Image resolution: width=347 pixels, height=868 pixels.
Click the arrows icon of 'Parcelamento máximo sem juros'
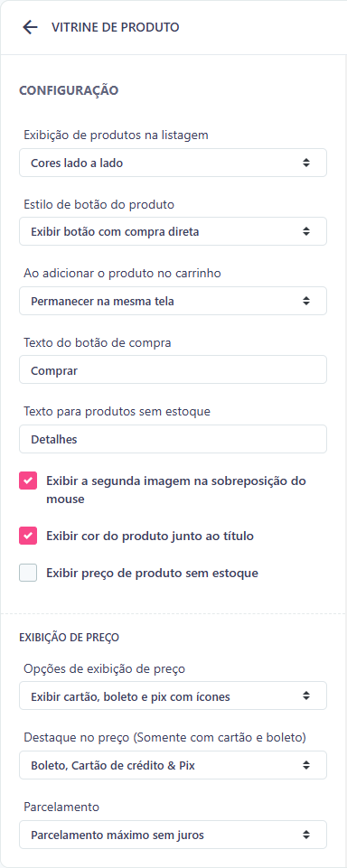click(x=306, y=835)
